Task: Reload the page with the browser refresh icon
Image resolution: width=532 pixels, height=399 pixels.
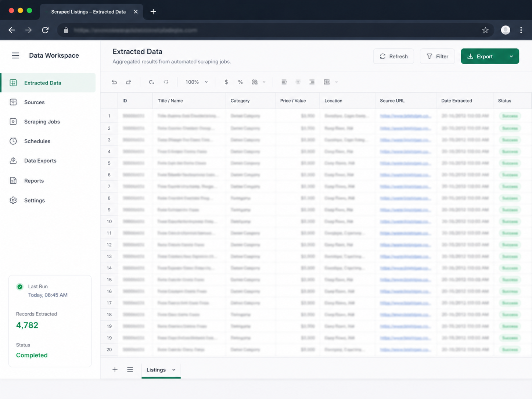Action: [45, 30]
